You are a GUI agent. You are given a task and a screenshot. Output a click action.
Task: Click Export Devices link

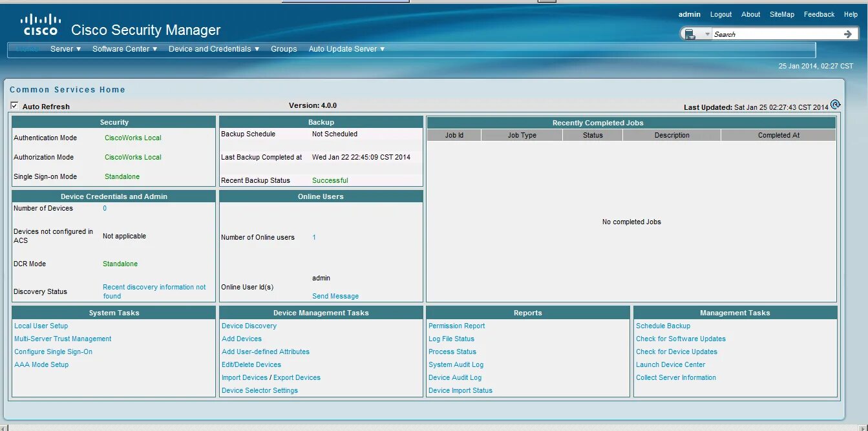point(297,377)
